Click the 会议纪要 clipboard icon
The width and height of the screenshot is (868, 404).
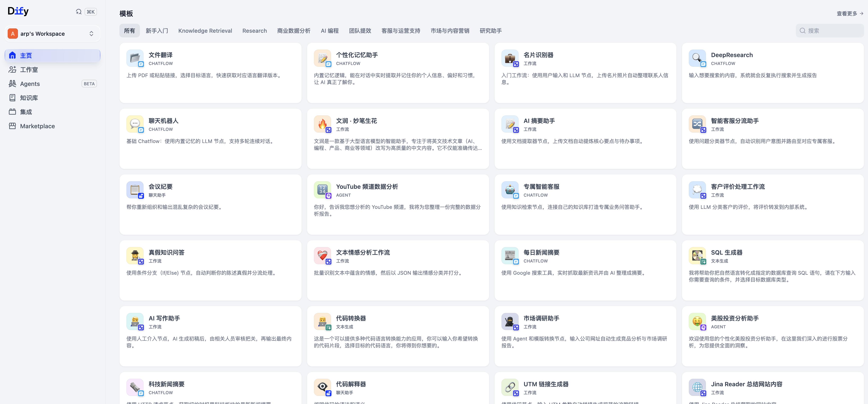pos(135,190)
